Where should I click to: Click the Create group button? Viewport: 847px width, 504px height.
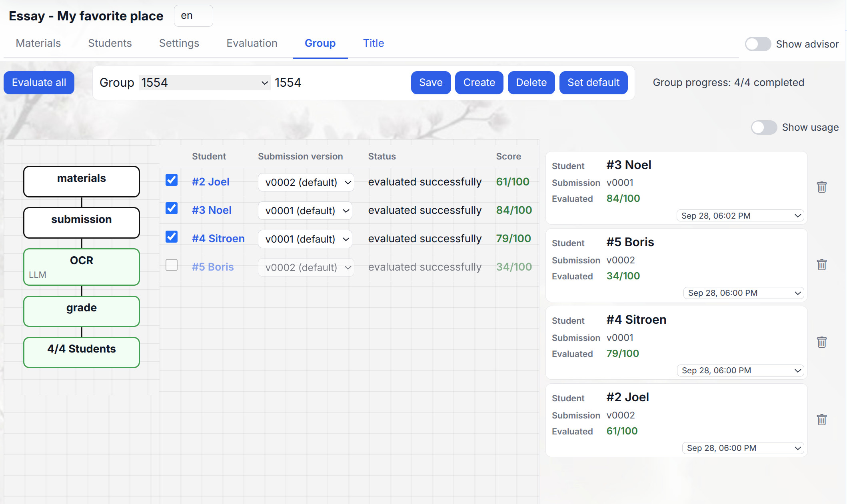pyautogui.click(x=479, y=83)
